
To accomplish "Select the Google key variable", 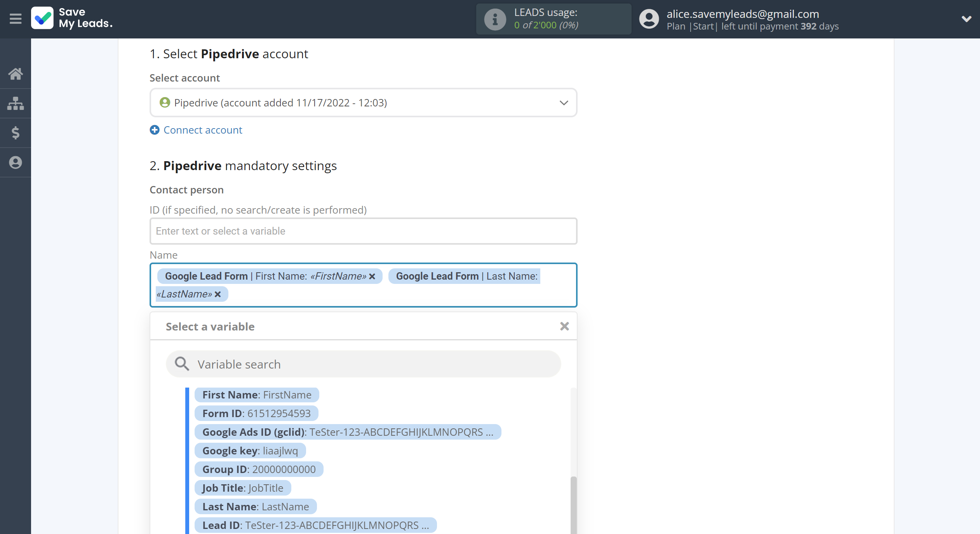I will [250, 451].
